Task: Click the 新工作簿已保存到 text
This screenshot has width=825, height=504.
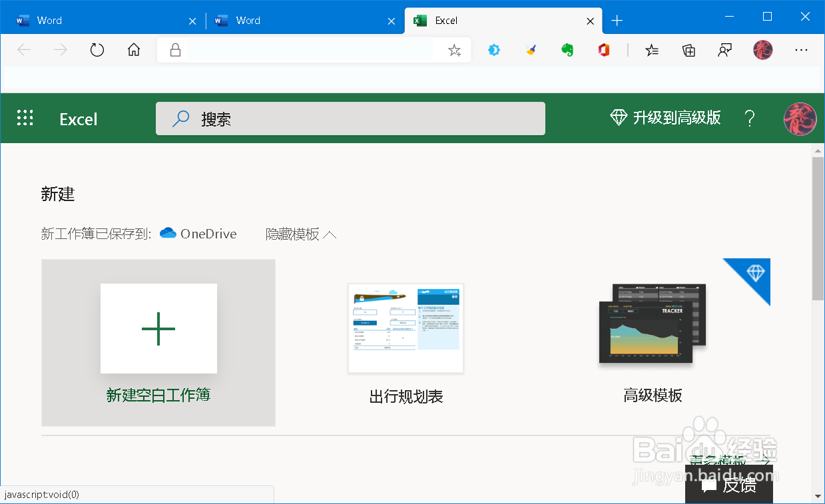Action: pyautogui.click(x=97, y=234)
